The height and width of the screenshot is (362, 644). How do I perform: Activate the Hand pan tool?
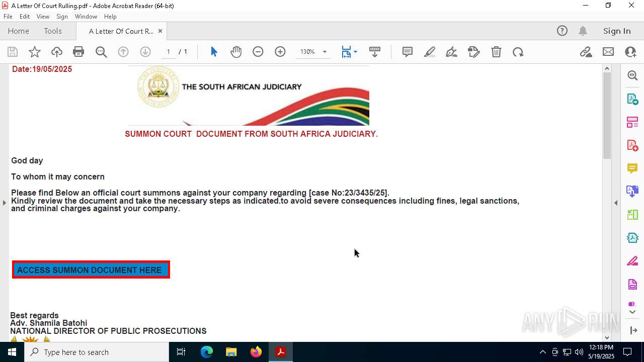[x=236, y=52]
